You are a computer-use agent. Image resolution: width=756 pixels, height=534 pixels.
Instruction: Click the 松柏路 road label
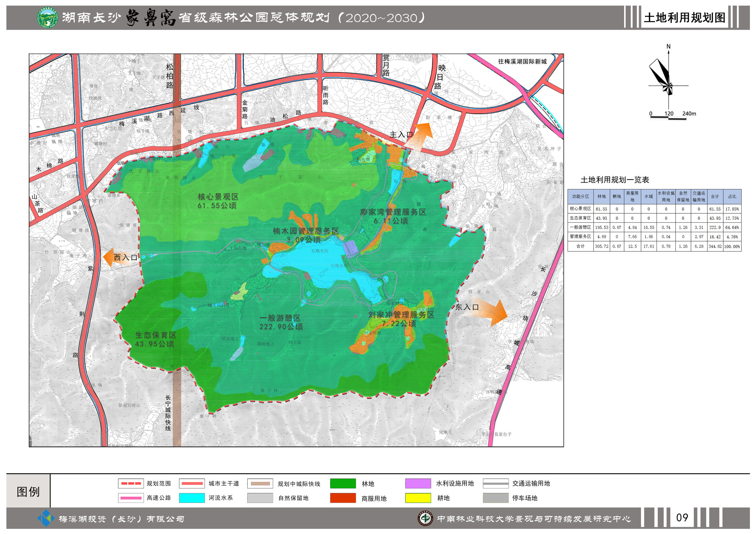pyautogui.click(x=170, y=76)
